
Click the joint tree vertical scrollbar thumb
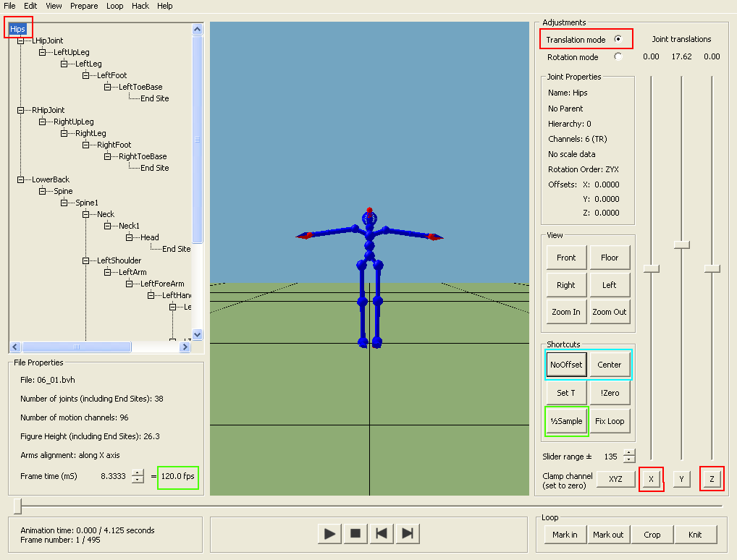pos(198,140)
